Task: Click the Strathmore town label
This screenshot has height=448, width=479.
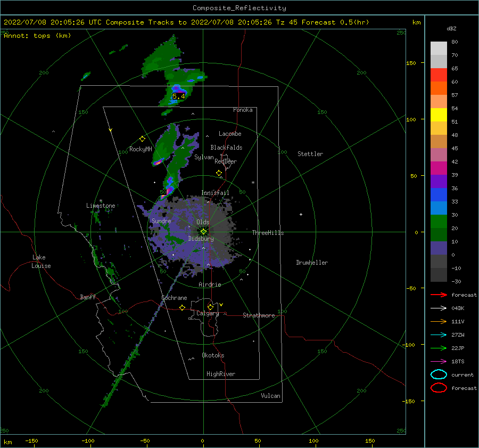Action: [x=259, y=315]
